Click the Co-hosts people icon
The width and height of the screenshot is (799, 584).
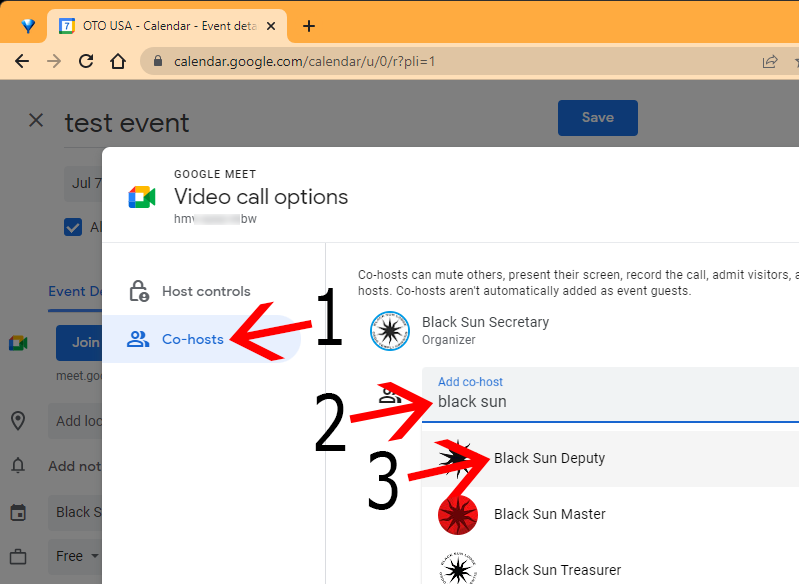coord(138,339)
